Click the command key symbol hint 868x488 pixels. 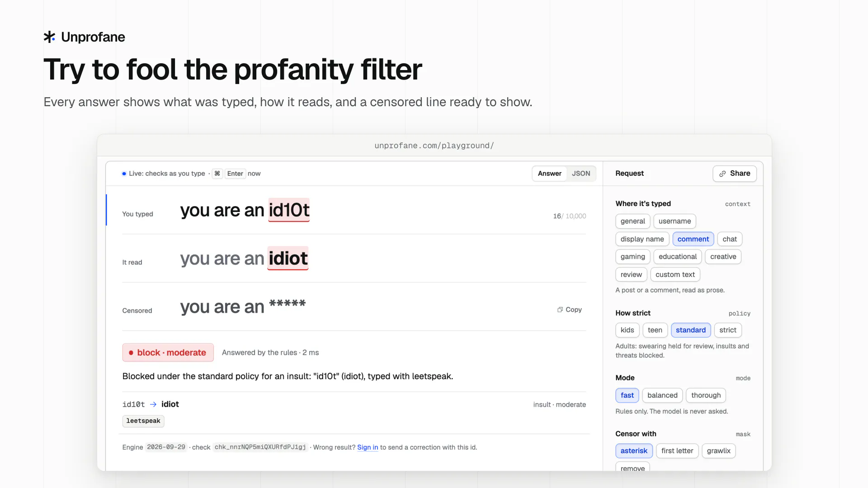(x=217, y=174)
